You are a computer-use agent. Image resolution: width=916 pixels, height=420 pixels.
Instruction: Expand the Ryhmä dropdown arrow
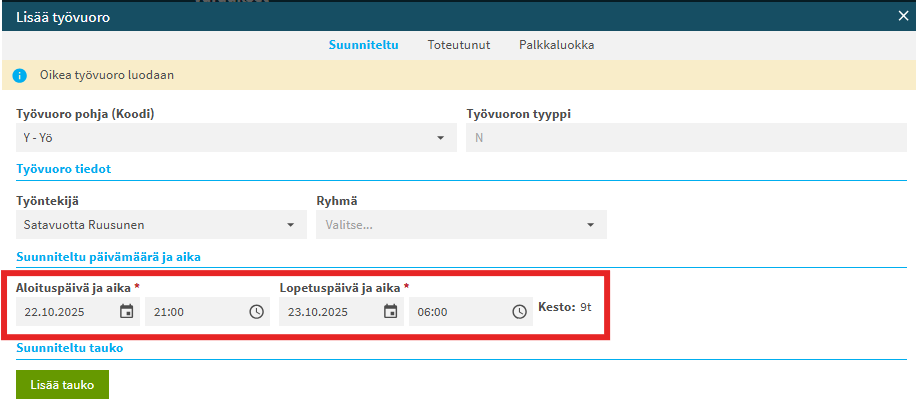click(591, 225)
